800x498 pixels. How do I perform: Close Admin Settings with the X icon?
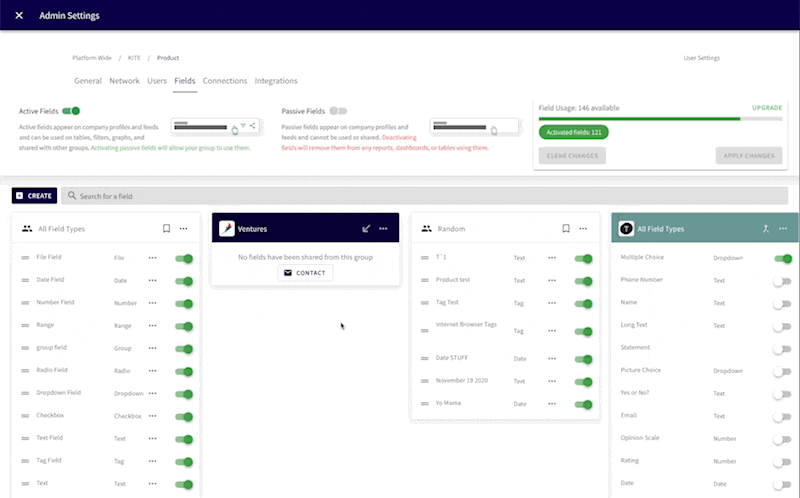tap(19, 15)
